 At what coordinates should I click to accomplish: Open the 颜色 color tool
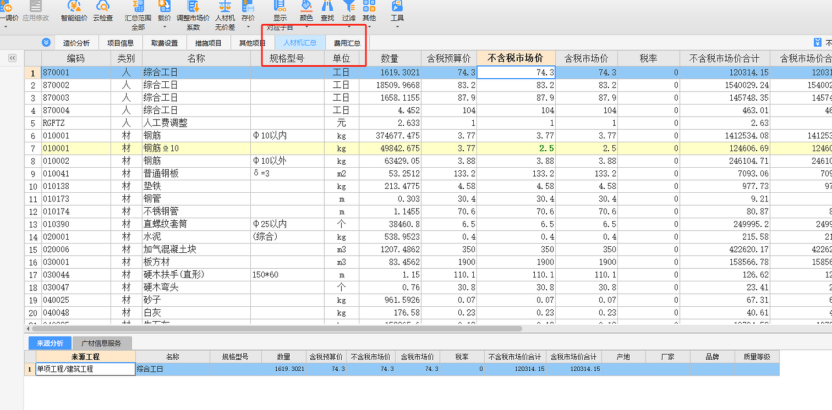tap(306, 12)
